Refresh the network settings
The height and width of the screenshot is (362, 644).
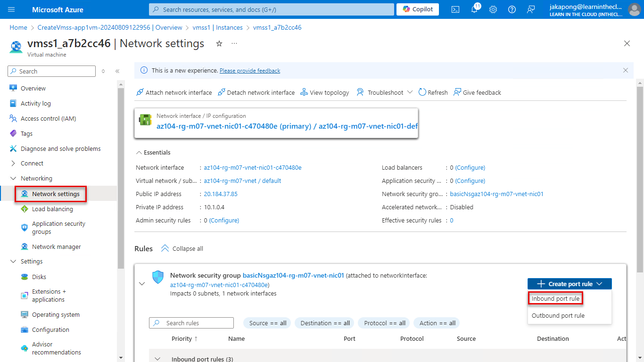pos(433,92)
